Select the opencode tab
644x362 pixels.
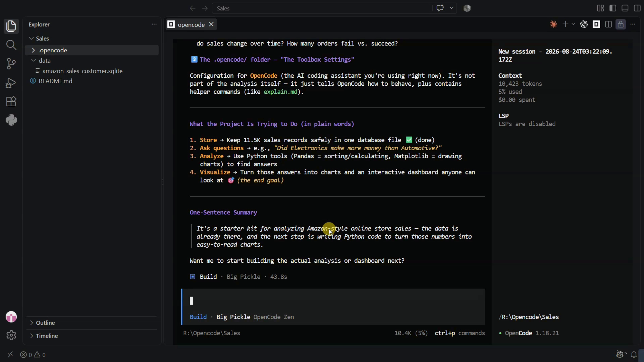pos(191,25)
